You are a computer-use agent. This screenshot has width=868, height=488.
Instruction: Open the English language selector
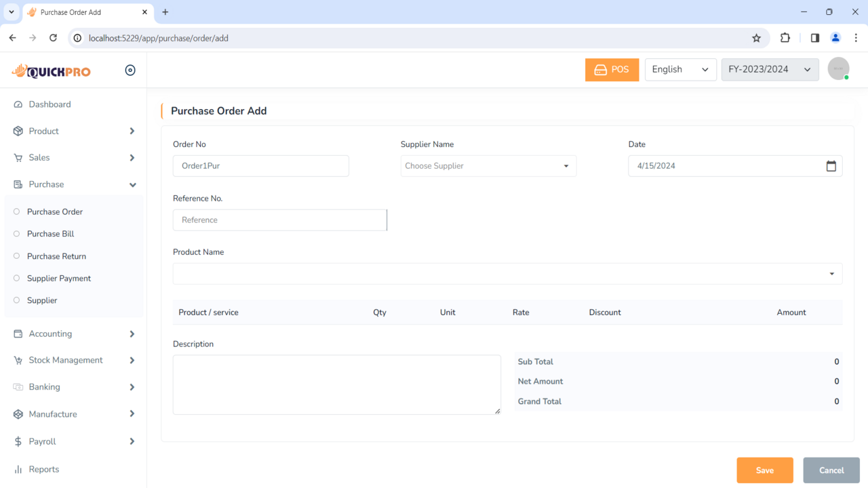pyautogui.click(x=680, y=69)
